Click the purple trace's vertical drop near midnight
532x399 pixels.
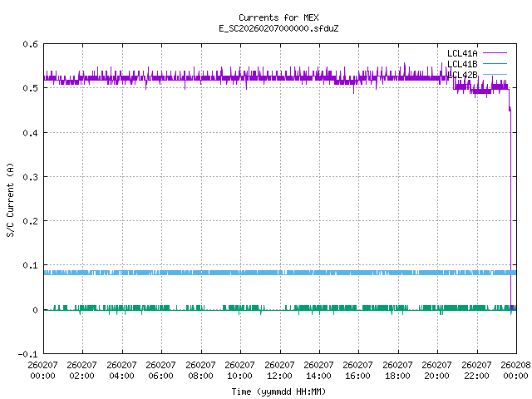(x=510, y=208)
